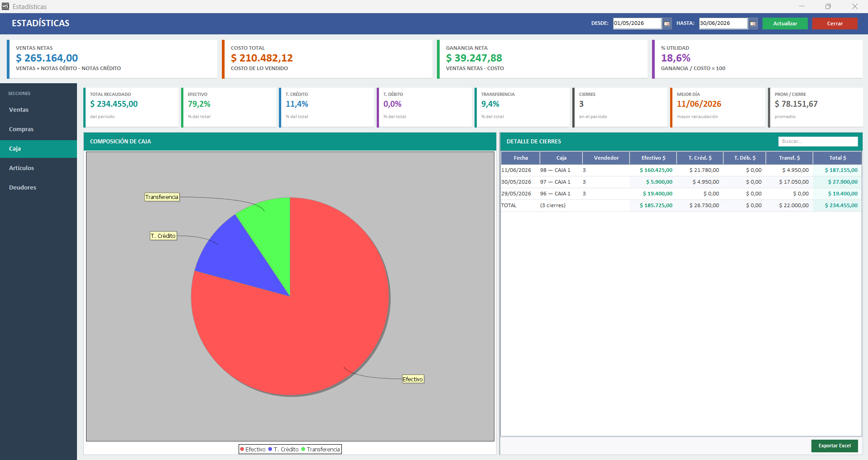This screenshot has width=868, height=460.
Task: Switch to the Artículos section
Action: (38, 168)
